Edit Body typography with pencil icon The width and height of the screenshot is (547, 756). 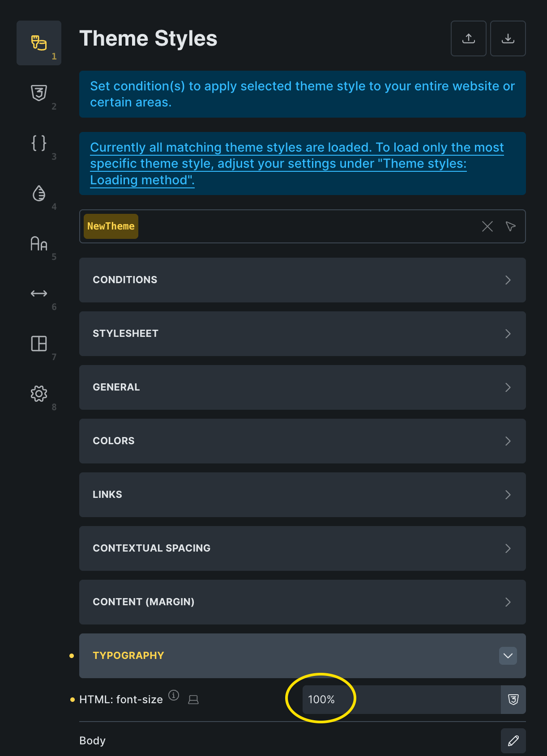(x=513, y=741)
